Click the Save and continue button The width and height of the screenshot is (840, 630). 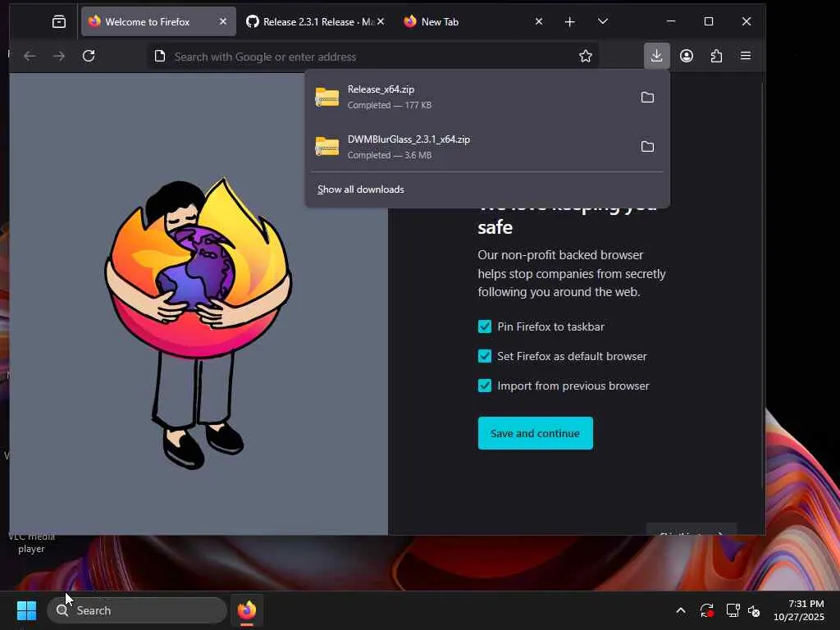pyautogui.click(x=535, y=433)
